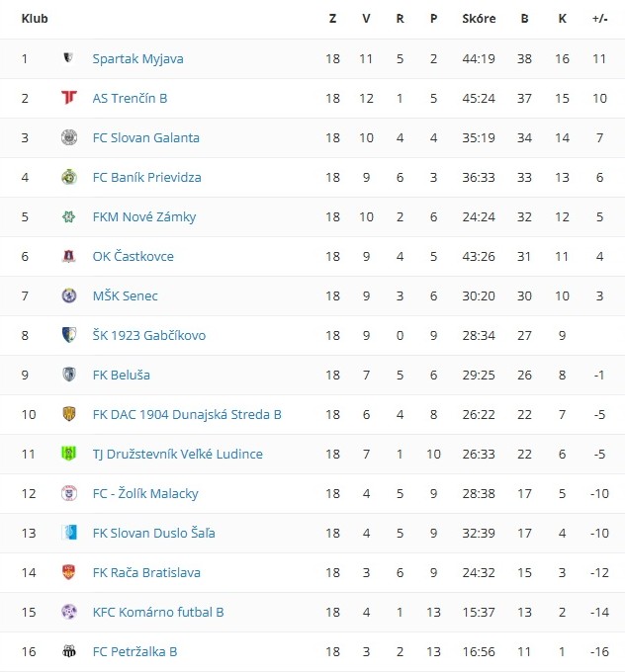The height and width of the screenshot is (672, 625).
Task: Open the FK Beluša club link
Action: 121,375
